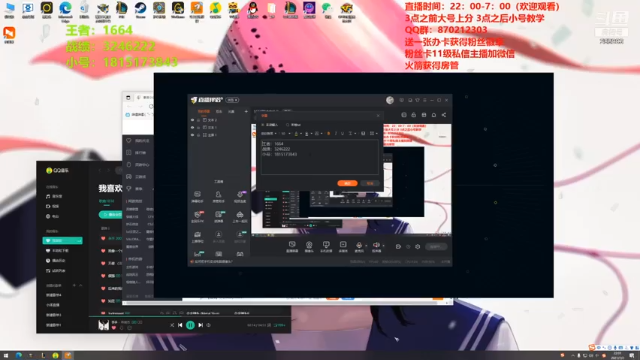Open the Windows Start menu
Image resolution: width=640 pixels, height=360 pixels.
pyautogui.click(x=6, y=356)
